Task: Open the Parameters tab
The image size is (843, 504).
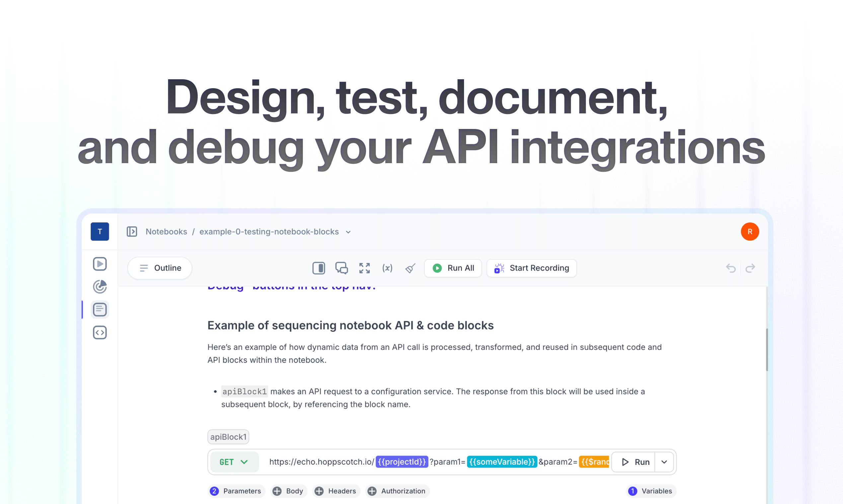Action: (236, 491)
